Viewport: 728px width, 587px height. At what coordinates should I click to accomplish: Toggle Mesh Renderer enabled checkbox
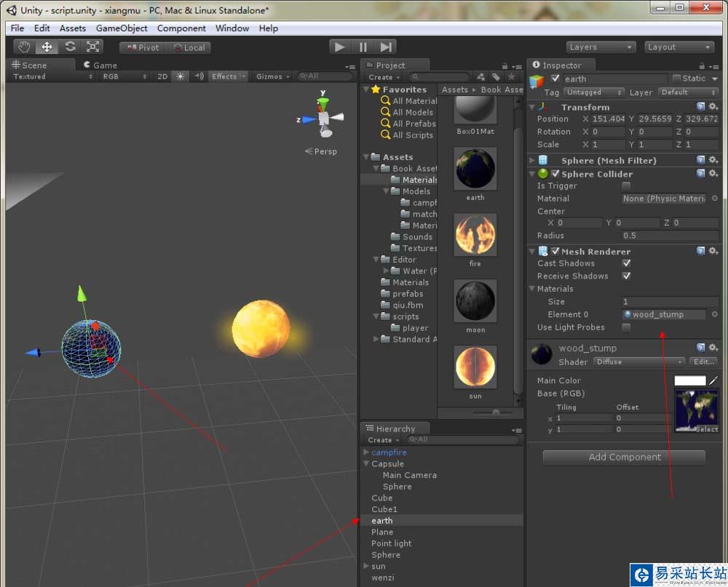[555, 251]
